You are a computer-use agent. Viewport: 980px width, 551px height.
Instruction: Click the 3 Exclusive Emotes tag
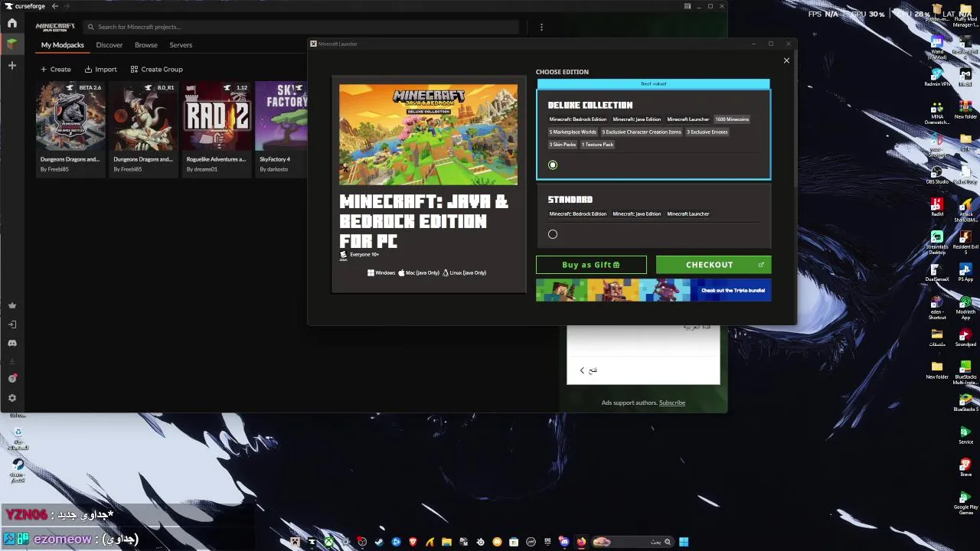point(707,132)
